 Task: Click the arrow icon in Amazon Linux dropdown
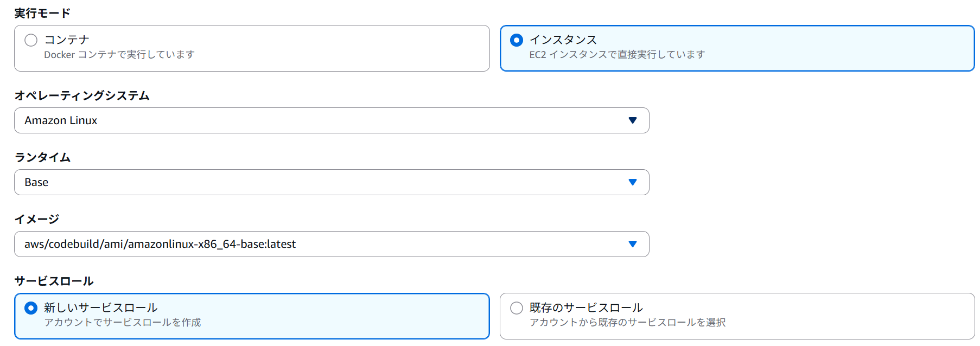632,120
